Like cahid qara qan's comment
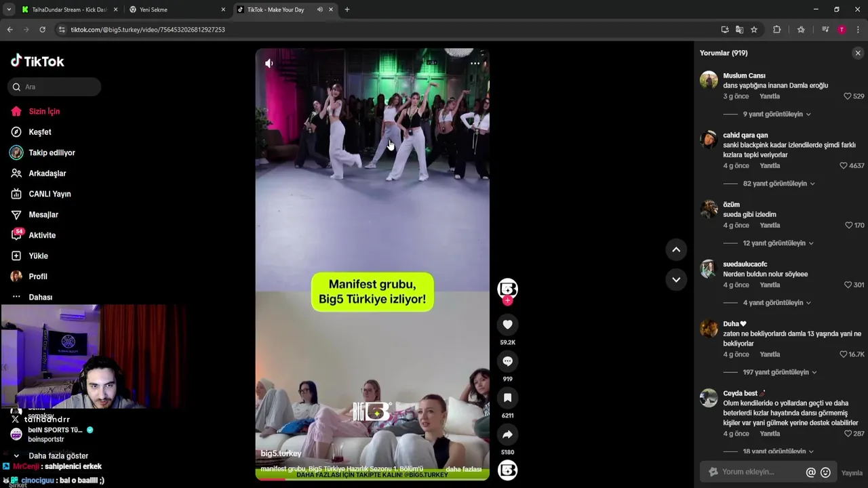Image resolution: width=868 pixels, height=488 pixels. point(844,165)
